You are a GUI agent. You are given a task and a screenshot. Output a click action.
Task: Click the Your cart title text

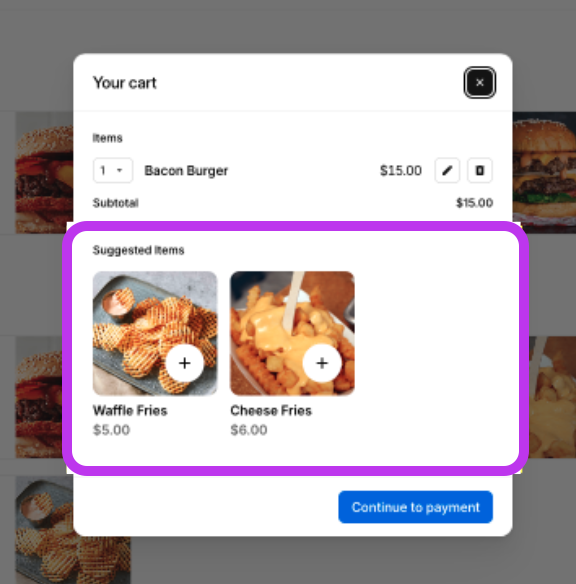[x=125, y=83]
